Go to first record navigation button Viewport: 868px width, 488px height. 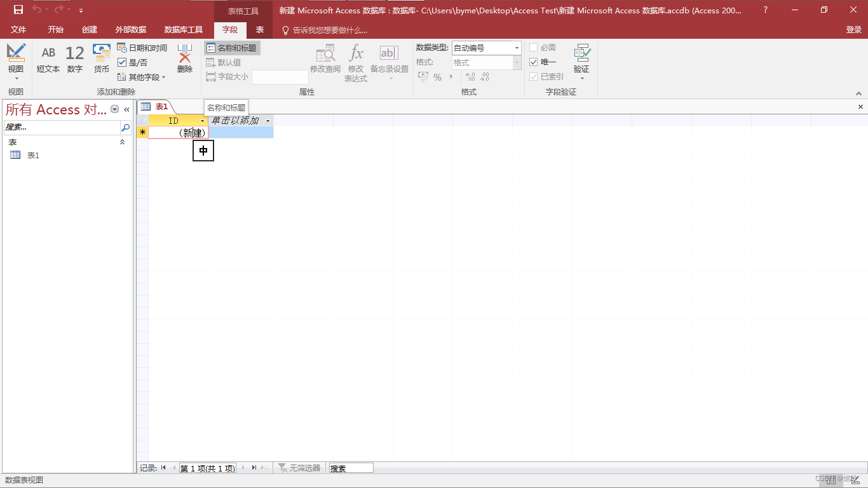[163, 468]
